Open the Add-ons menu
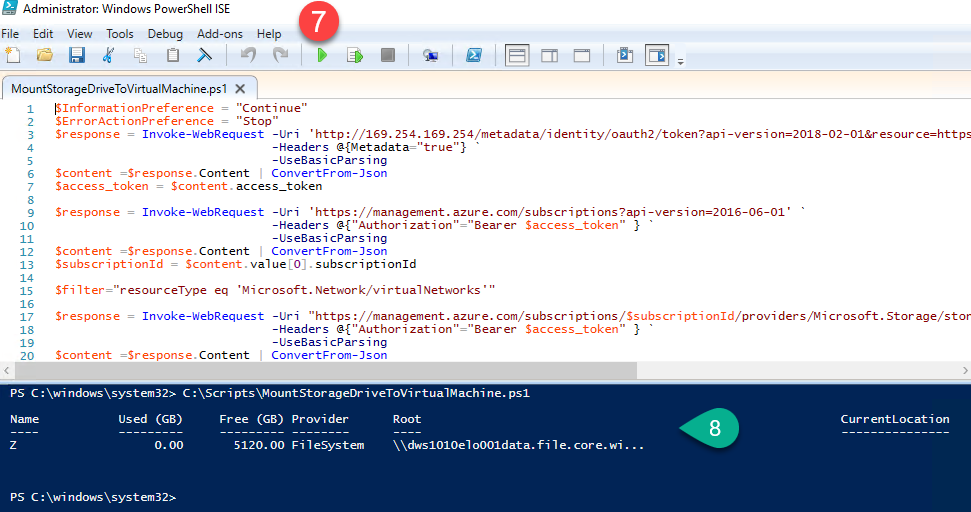This screenshot has width=971, height=512. pyautogui.click(x=220, y=34)
